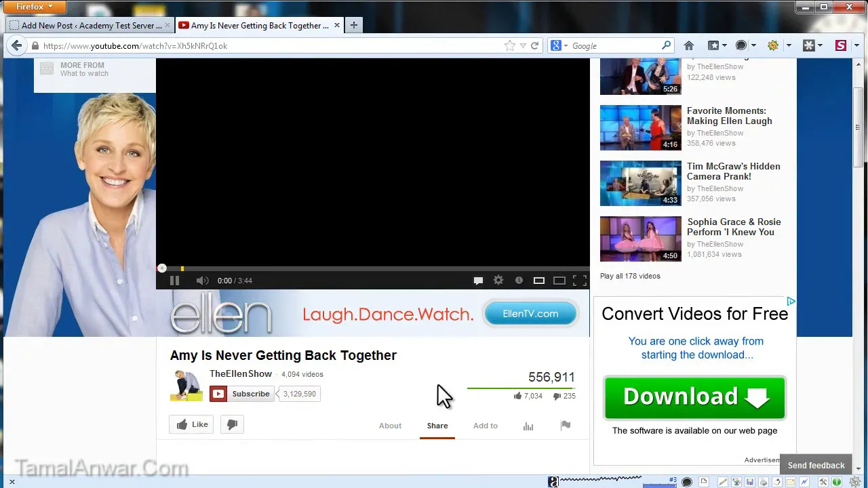Click the printer icon in addon bar
868x488 pixels.
click(764, 482)
